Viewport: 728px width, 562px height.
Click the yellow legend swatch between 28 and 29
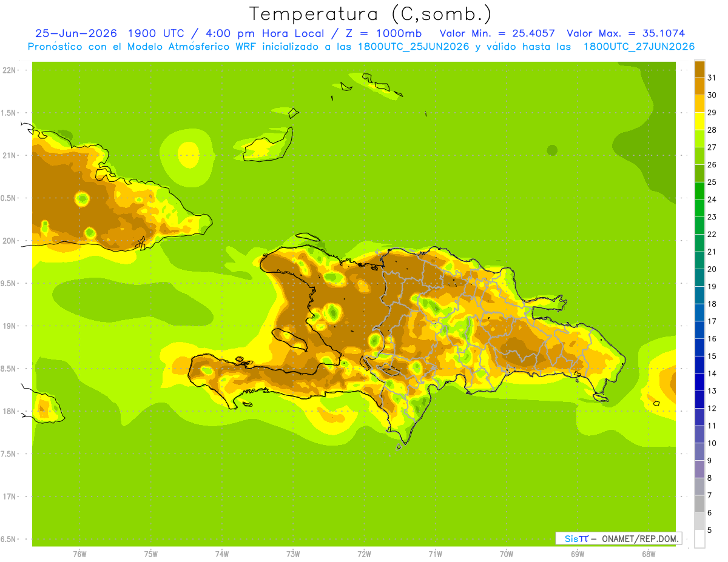point(699,121)
